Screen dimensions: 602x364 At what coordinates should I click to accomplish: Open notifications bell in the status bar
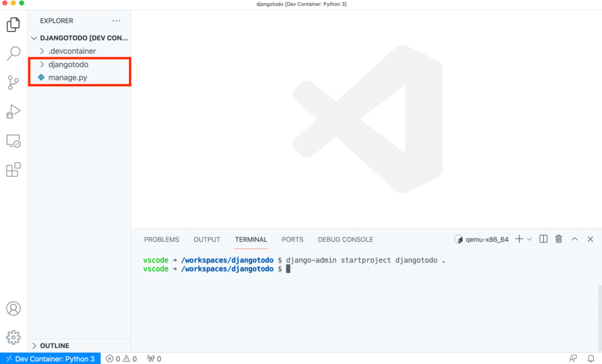591,359
